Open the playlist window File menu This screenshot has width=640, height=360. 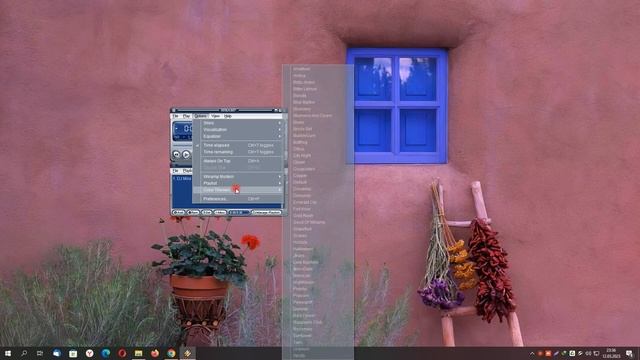pyautogui.click(x=176, y=171)
